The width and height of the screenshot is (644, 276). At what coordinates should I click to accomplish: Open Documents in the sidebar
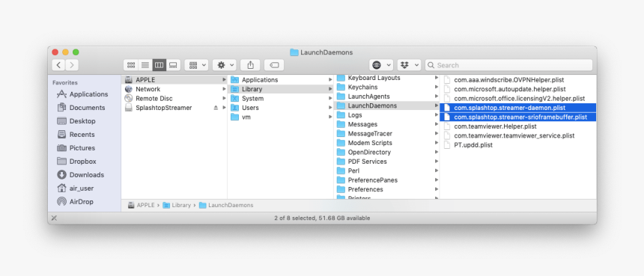point(81,108)
